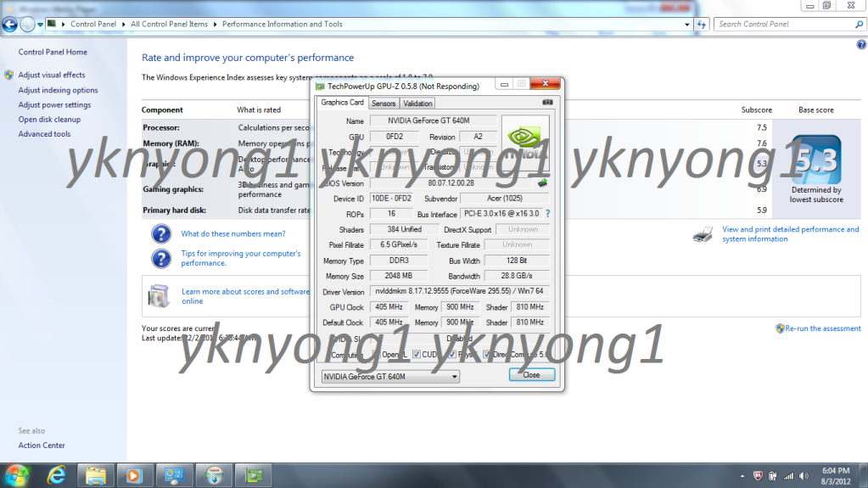This screenshot has width=868, height=488.
Task: Launch Internet Explorer from taskbar
Action: coord(56,476)
